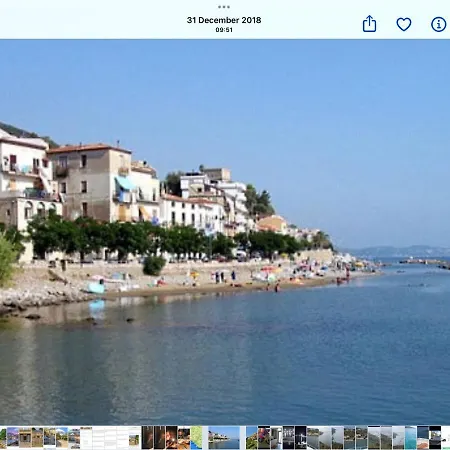The height and width of the screenshot is (450, 450).
Task: Select the first green thumbnail at strip's left edge
Action: tap(3, 437)
